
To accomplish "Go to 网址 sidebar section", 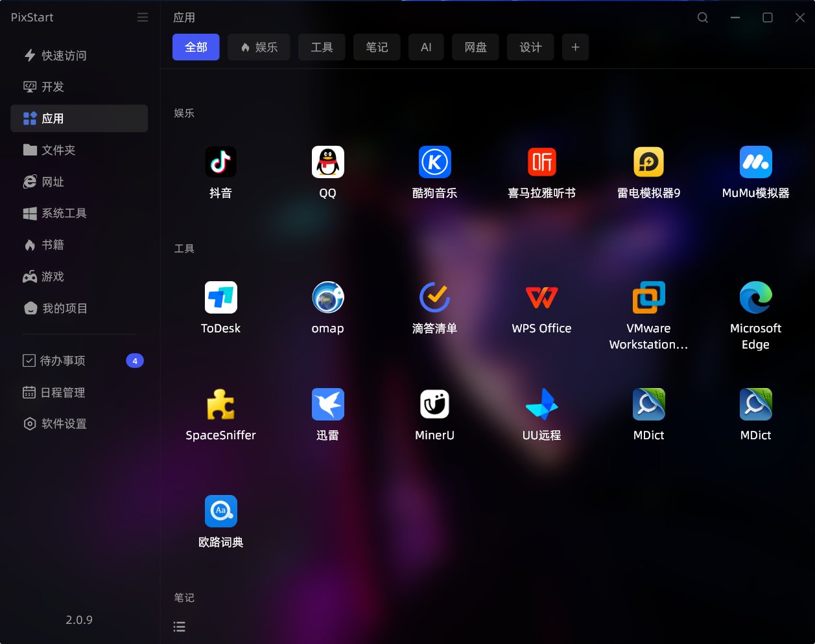I will tap(79, 182).
